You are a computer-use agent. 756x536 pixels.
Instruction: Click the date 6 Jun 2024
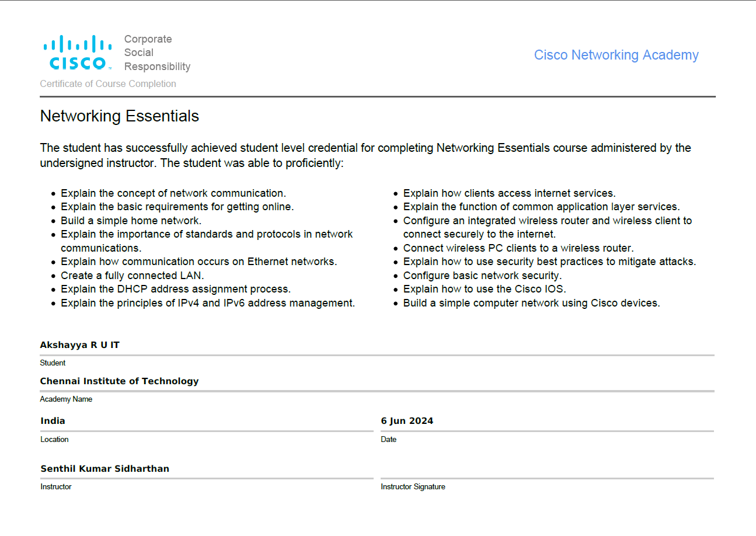(407, 421)
